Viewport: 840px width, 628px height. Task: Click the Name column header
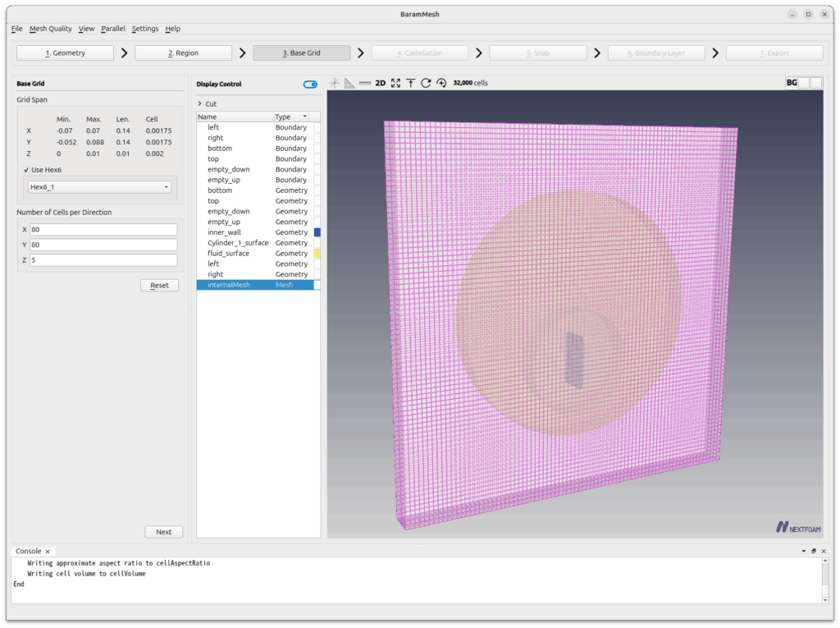(235, 117)
